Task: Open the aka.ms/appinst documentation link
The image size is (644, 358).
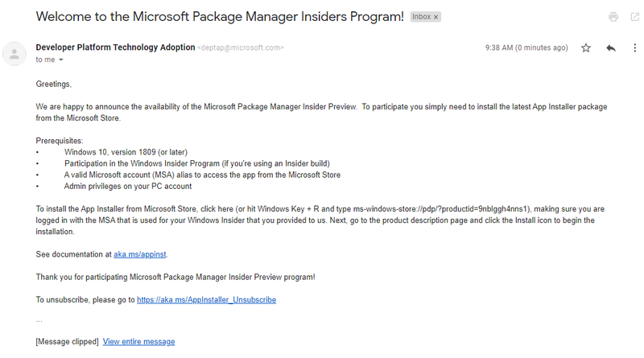Action: (x=139, y=254)
